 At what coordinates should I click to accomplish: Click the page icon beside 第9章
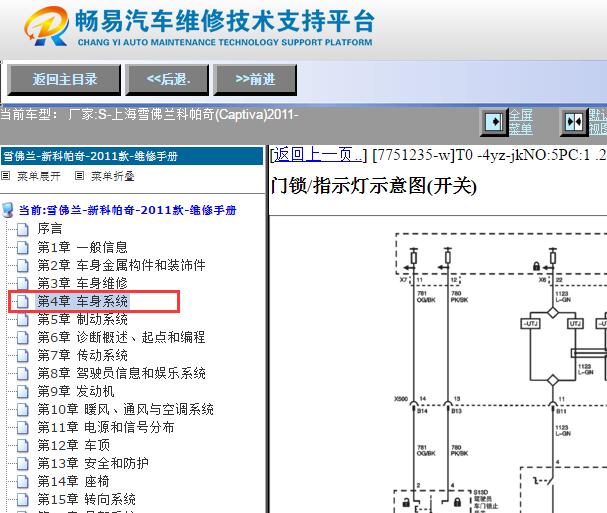tap(22, 391)
